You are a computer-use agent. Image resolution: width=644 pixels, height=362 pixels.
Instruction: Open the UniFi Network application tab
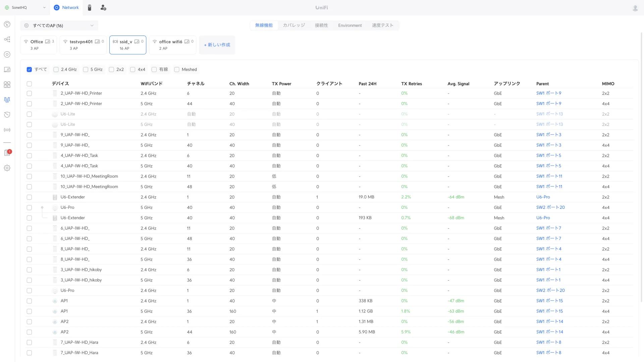[66, 7]
